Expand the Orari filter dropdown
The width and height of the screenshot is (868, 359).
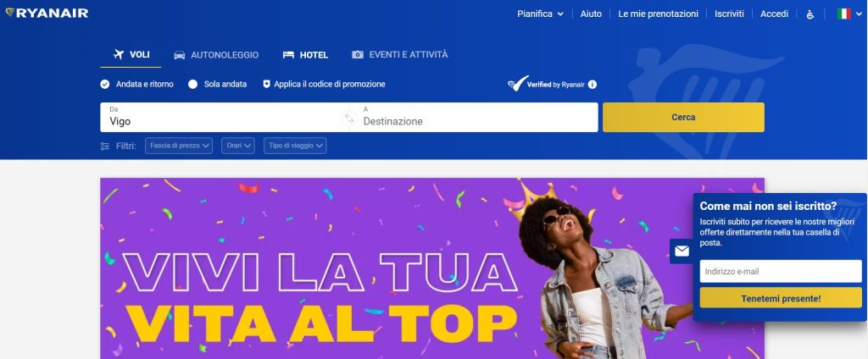click(238, 146)
